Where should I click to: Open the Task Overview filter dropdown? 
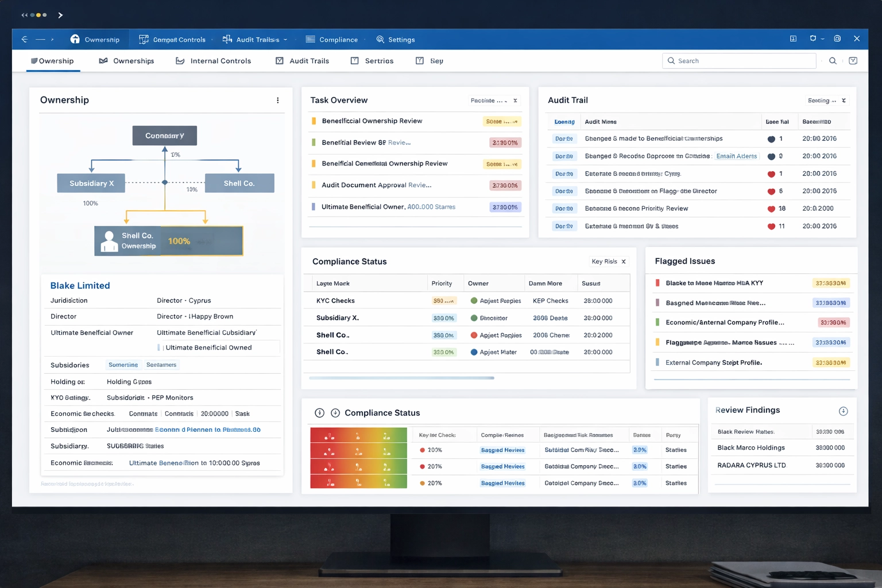(x=489, y=100)
